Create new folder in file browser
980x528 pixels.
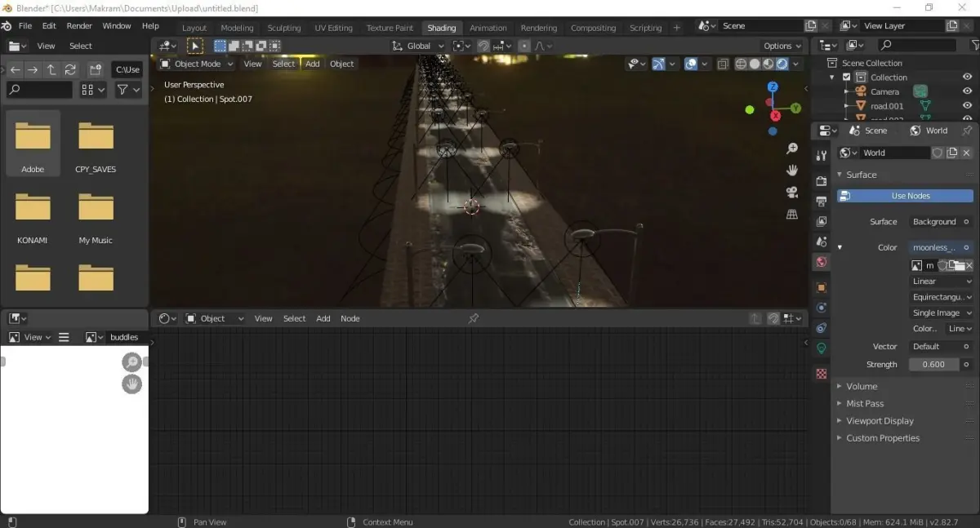(96, 69)
